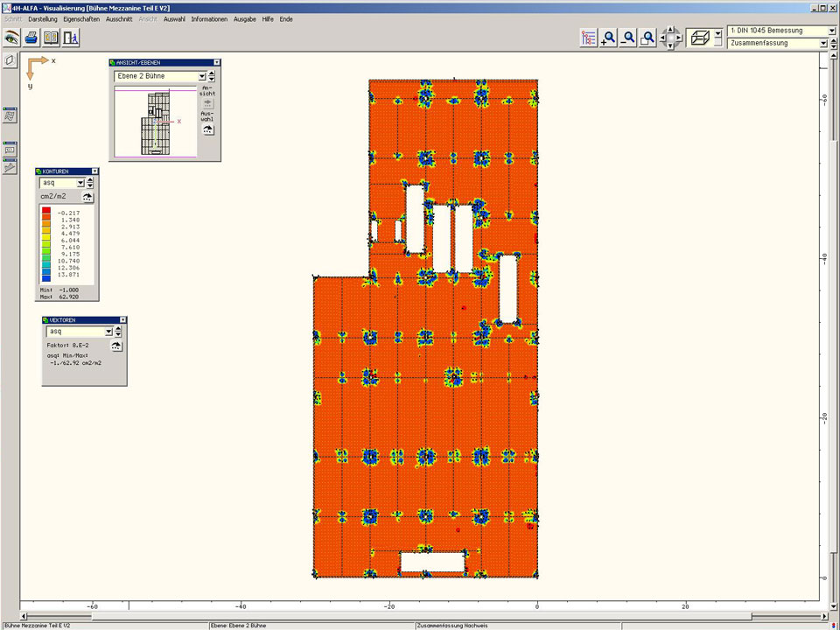Open the list settings icon left of magnifiers
The image size is (840, 630).
pos(588,38)
